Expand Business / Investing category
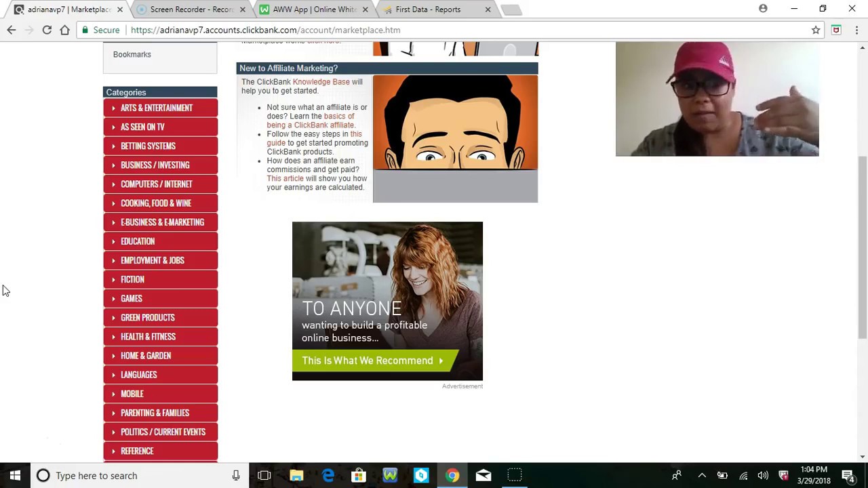Image resolution: width=868 pixels, height=488 pixels. click(x=160, y=165)
